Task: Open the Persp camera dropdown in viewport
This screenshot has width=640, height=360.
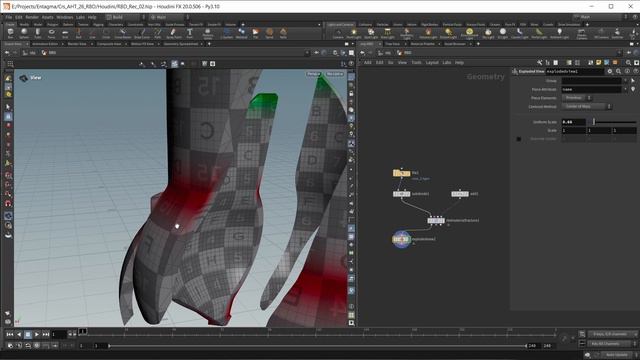Action: pyautogui.click(x=313, y=74)
